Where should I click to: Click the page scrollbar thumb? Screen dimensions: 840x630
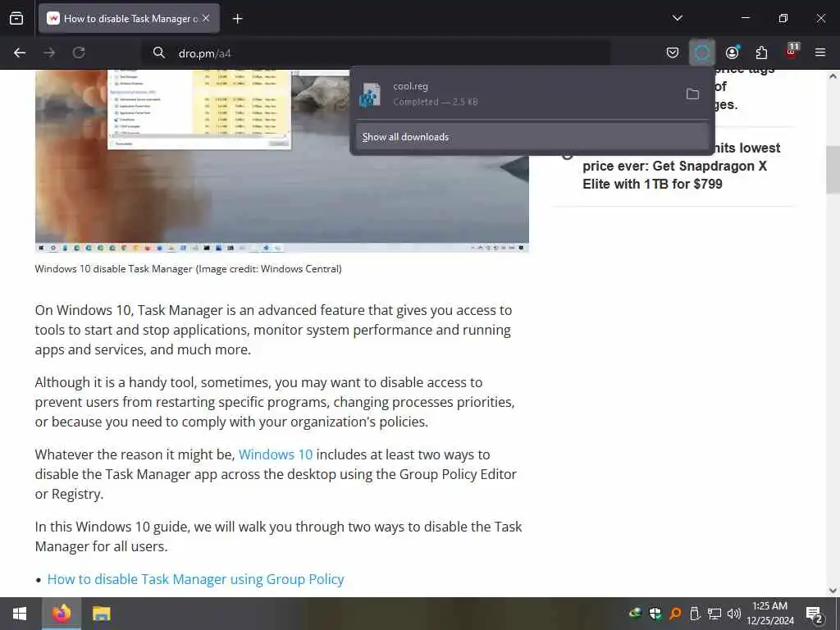coord(833,169)
